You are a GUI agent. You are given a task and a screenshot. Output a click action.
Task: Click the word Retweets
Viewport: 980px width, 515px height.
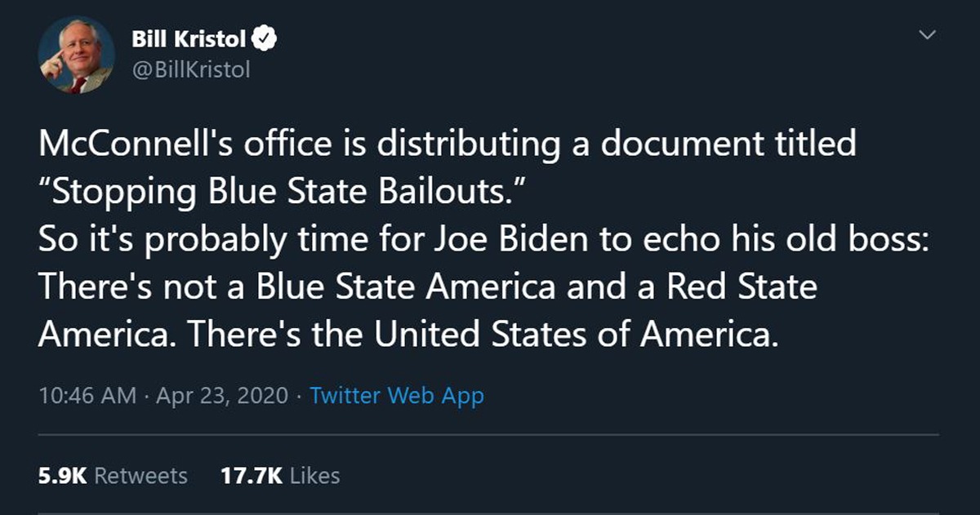coord(140,476)
